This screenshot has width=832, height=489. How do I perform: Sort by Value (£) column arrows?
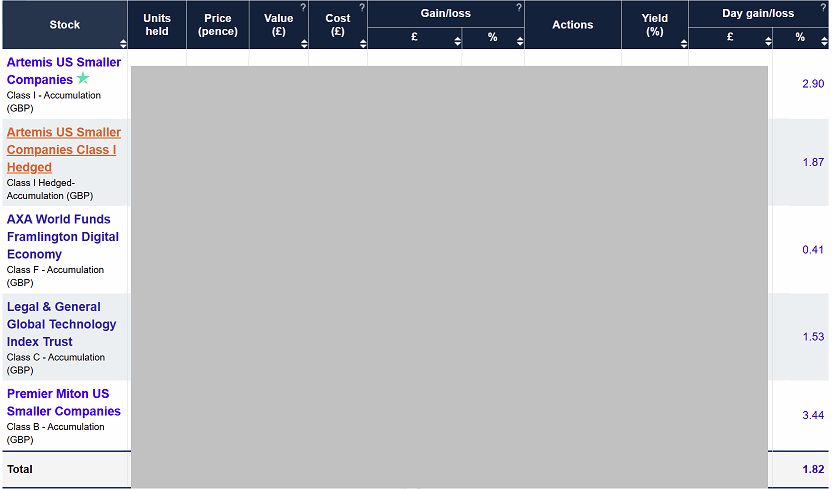tap(303, 43)
